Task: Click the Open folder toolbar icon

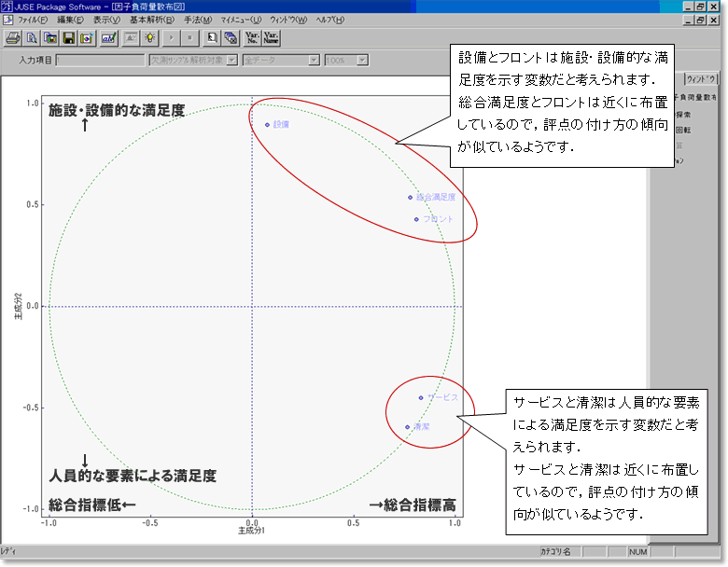Action: pos(50,38)
